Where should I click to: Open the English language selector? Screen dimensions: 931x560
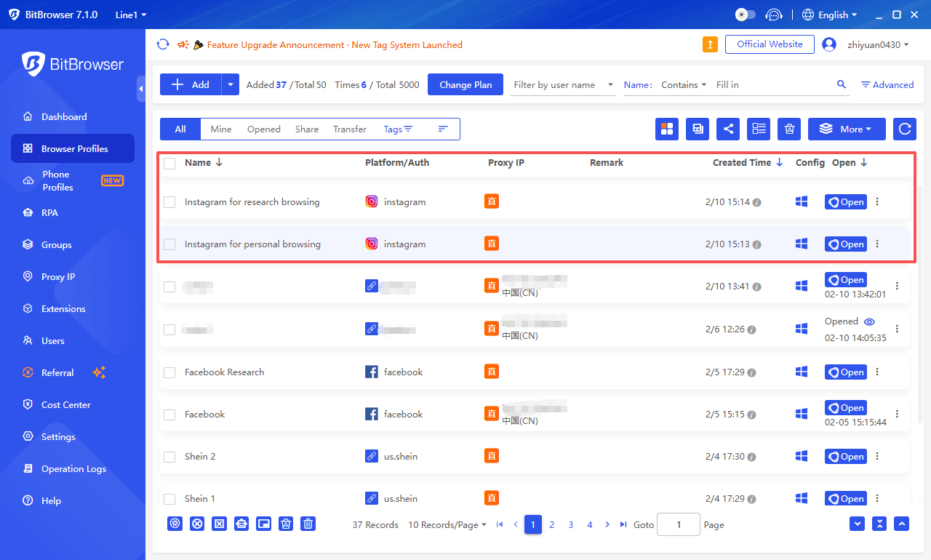click(829, 14)
